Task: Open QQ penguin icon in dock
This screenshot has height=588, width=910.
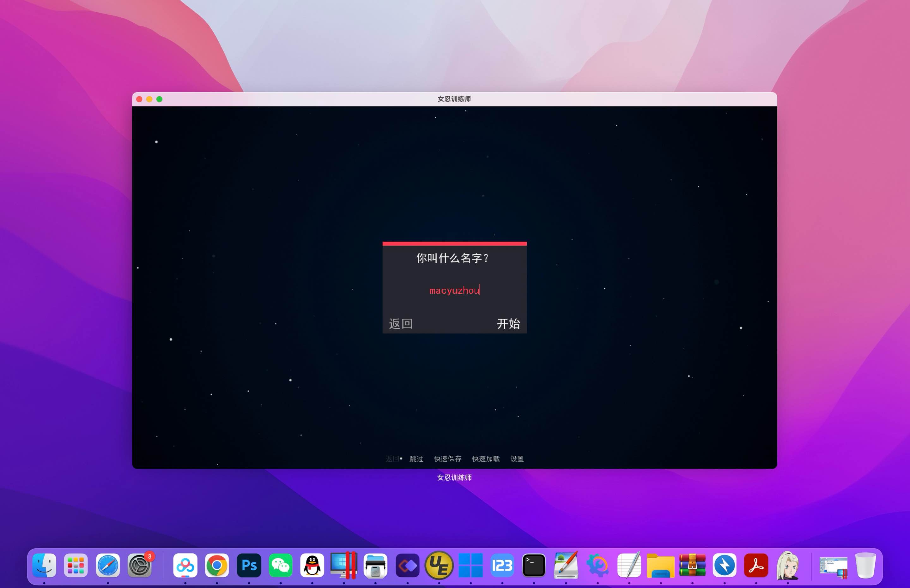Action: tap(312, 565)
